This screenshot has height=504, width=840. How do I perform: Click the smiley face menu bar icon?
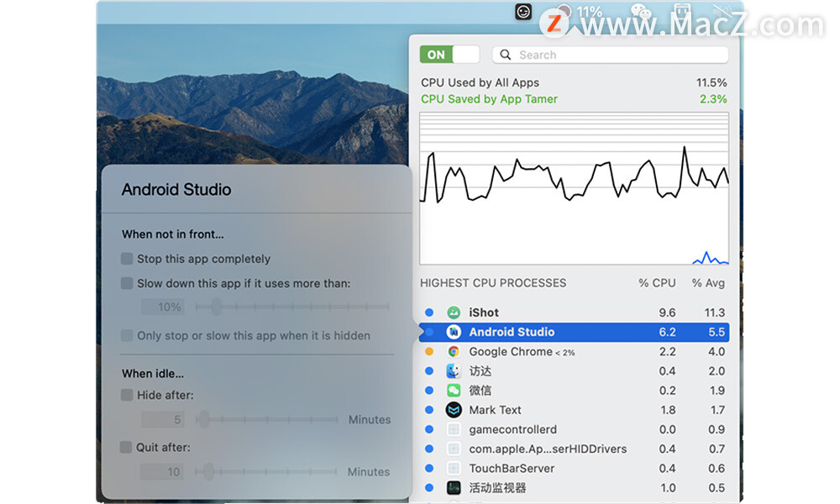[x=523, y=12]
